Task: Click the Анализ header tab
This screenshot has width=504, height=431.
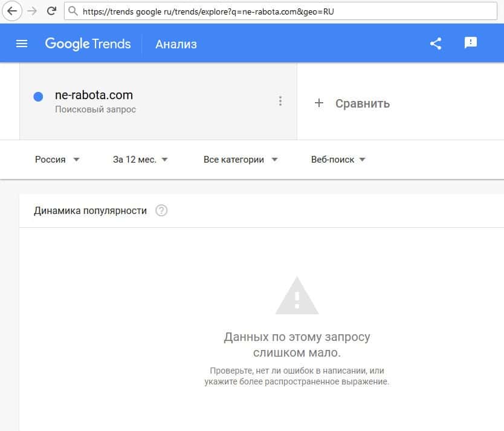Action: tap(176, 44)
